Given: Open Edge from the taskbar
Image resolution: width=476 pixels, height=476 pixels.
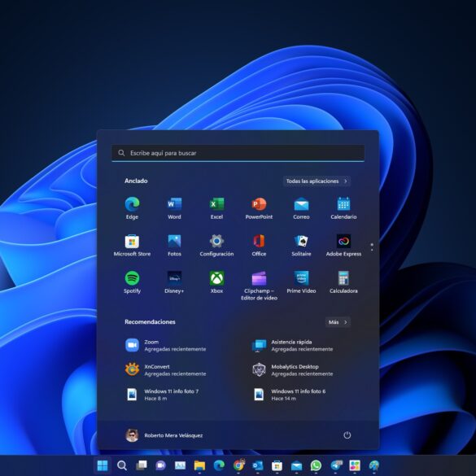Looking at the screenshot, I should [x=219, y=465].
